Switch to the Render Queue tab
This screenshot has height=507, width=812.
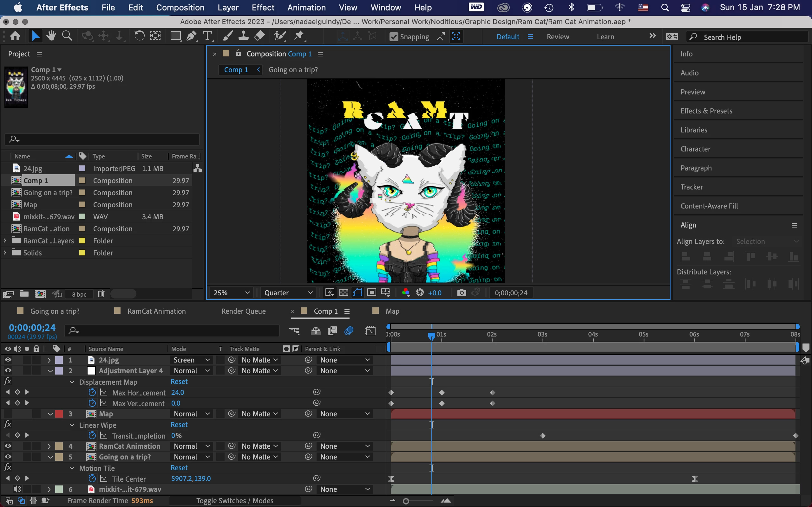pyautogui.click(x=243, y=311)
